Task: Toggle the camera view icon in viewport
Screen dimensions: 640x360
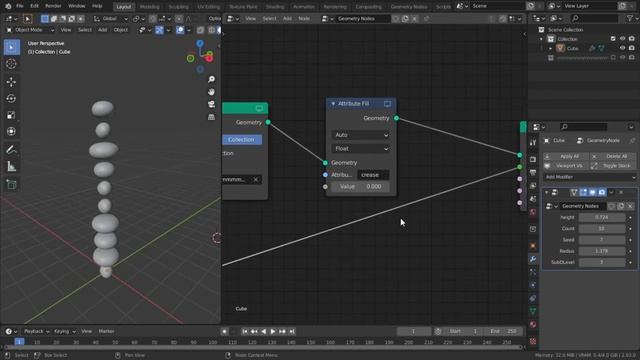Action: pyautogui.click(x=211, y=104)
